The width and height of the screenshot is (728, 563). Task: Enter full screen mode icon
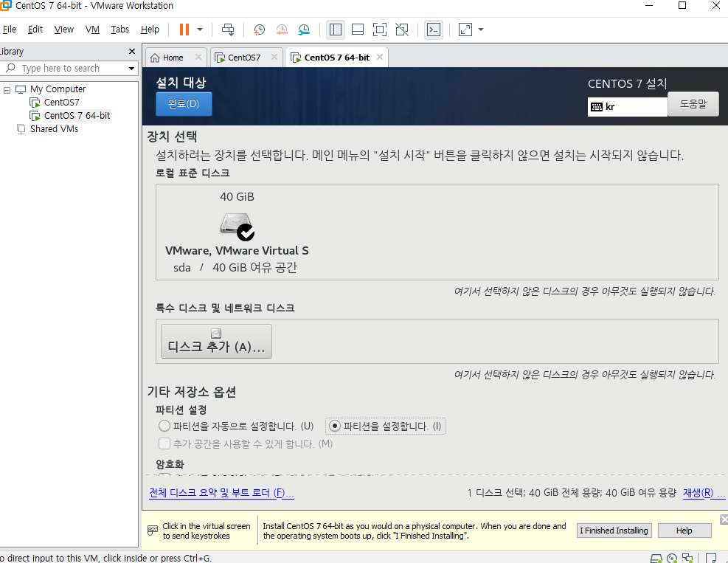click(x=380, y=30)
